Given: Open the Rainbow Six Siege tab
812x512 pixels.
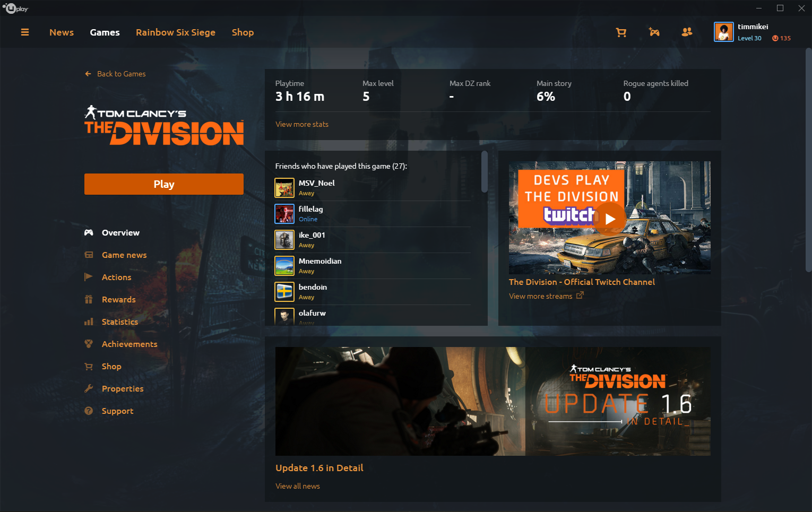Looking at the screenshot, I should tap(176, 32).
